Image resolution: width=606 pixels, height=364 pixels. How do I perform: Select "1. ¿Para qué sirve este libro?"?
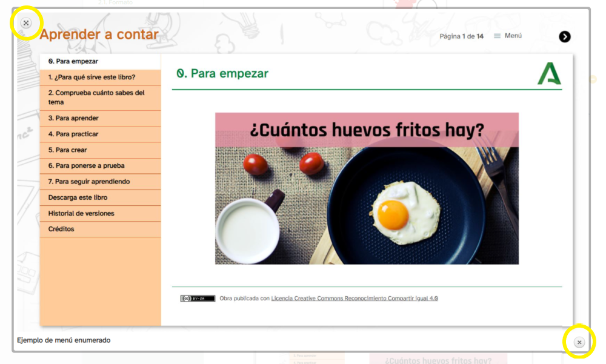click(92, 78)
